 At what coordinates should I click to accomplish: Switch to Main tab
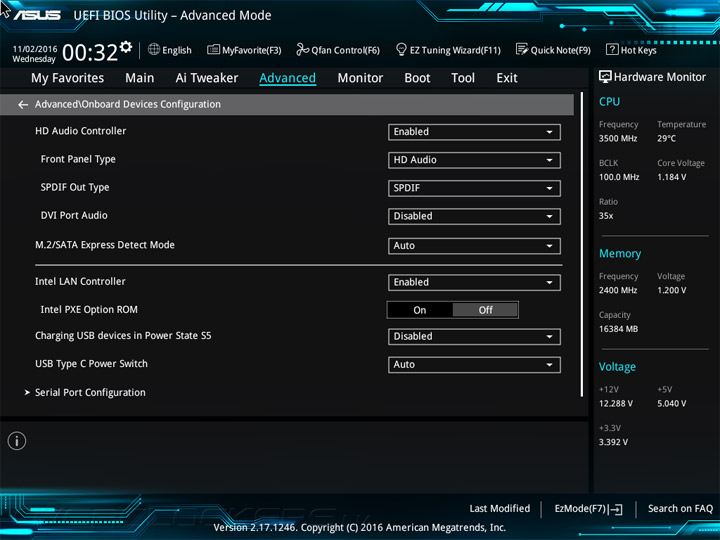(x=140, y=78)
